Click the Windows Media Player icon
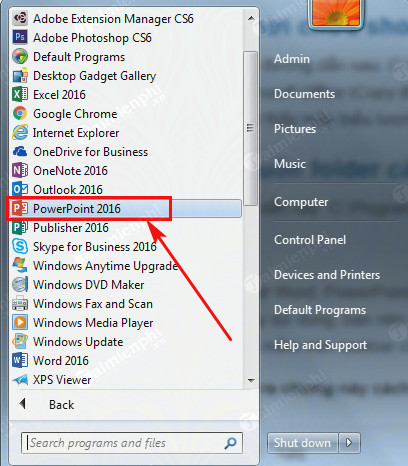 coord(20,322)
